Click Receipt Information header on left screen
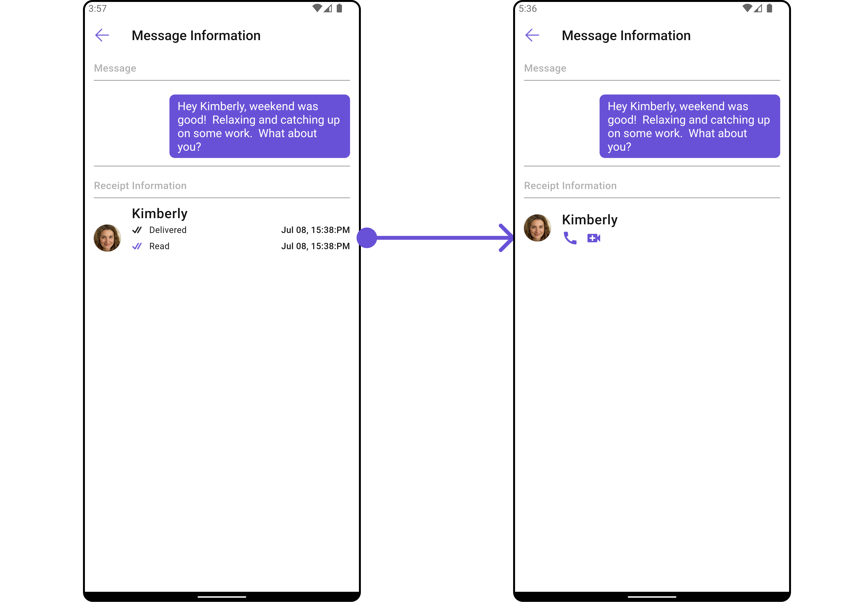This screenshot has height=602, width=868. (140, 186)
